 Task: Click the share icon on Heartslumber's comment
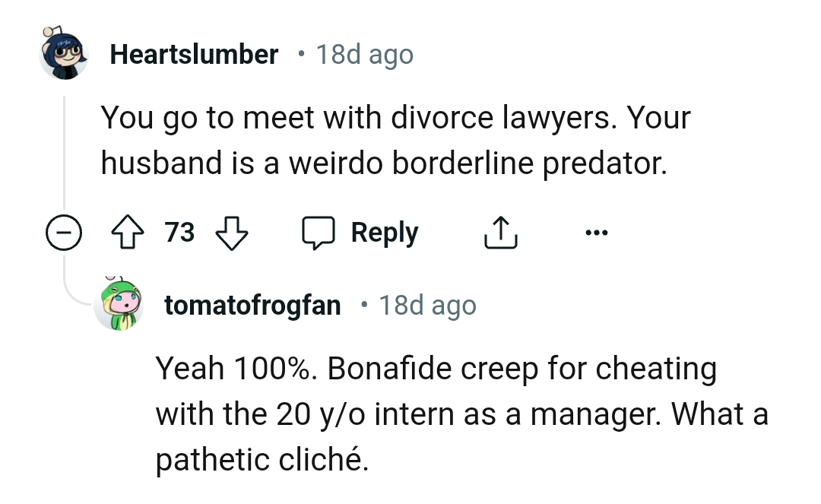[500, 232]
